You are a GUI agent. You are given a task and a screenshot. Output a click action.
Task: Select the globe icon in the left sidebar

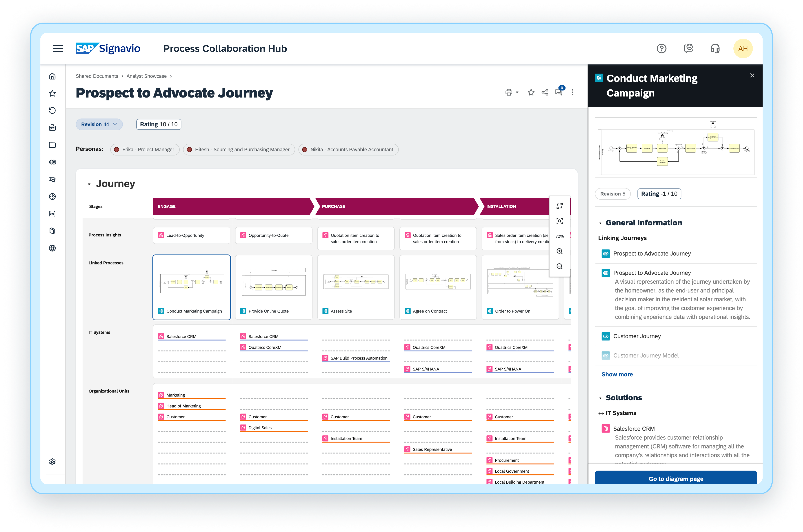tap(52, 248)
